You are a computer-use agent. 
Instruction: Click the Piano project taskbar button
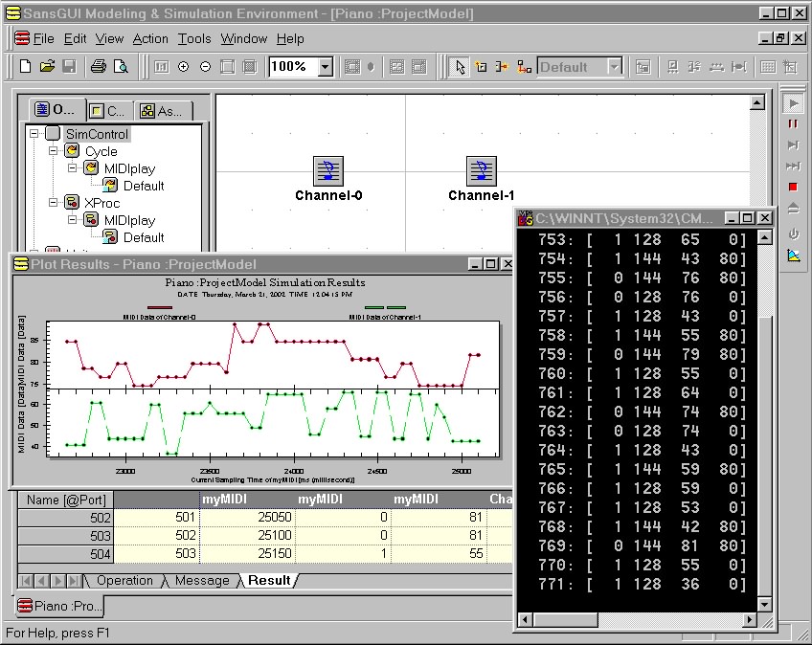pos(60,607)
